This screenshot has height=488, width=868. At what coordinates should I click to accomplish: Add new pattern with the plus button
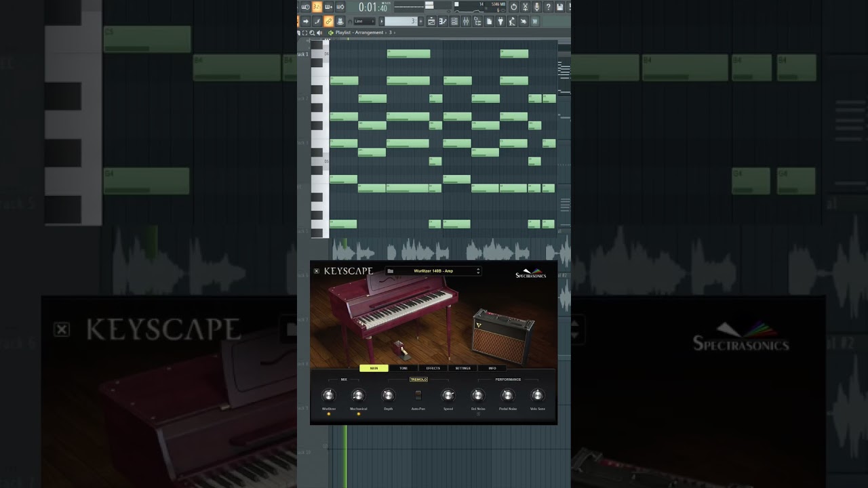click(420, 21)
